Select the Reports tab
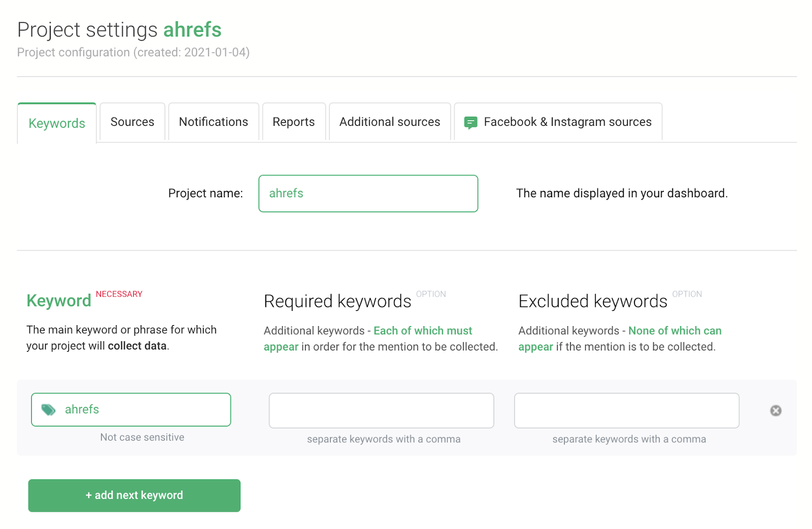 click(294, 122)
